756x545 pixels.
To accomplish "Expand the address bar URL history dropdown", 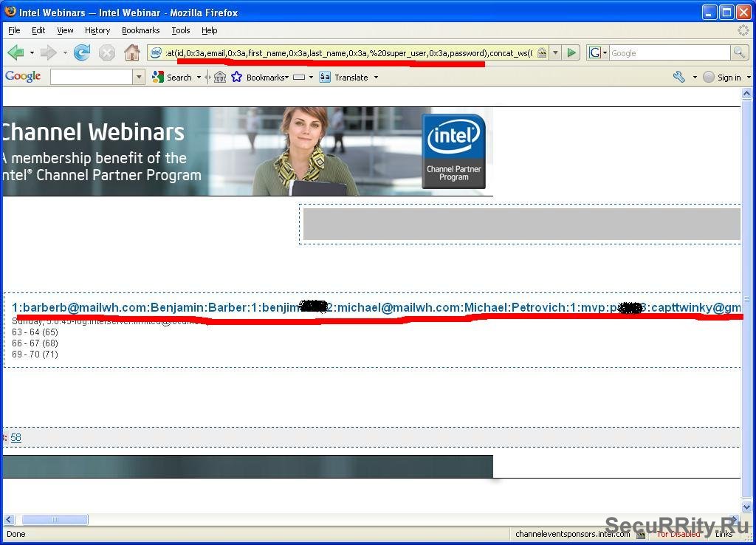I will pos(555,52).
